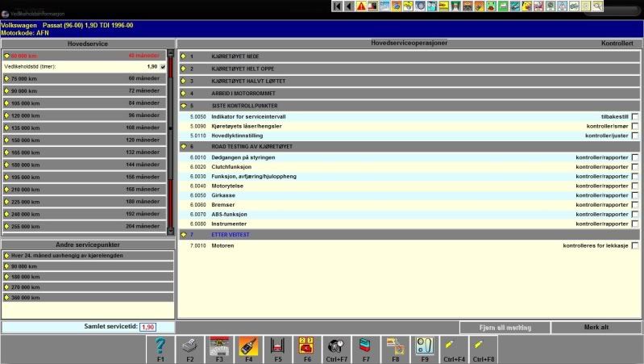Collapse section 6 Road testing av kjøretøyet
The height and width of the screenshot is (364, 644).
[183, 146]
